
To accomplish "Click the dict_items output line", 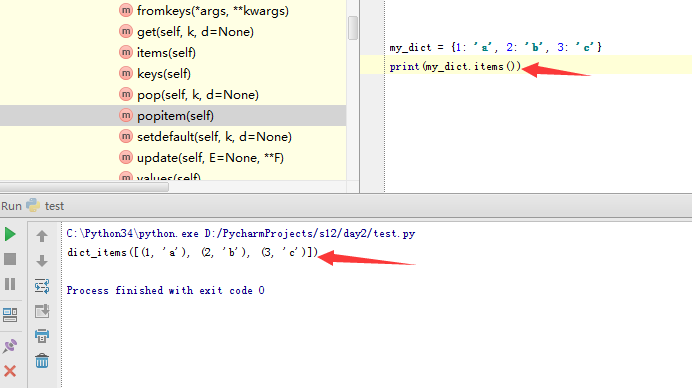I will click(x=192, y=252).
